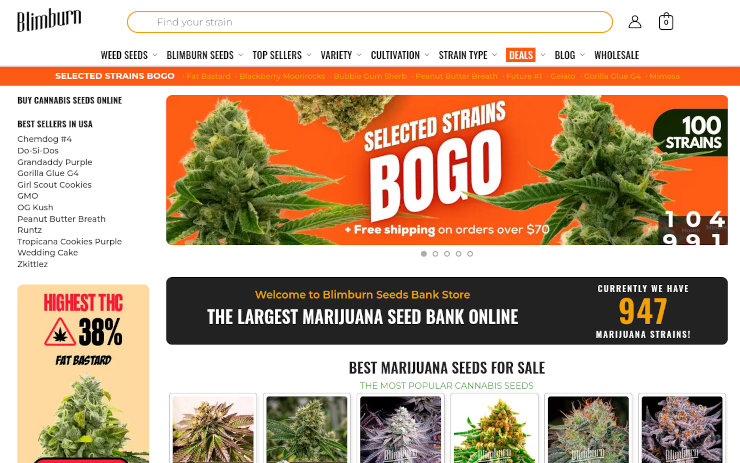The height and width of the screenshot is (463, 740).
Task: Open the user account icon
Action: [x=635, y=22]
